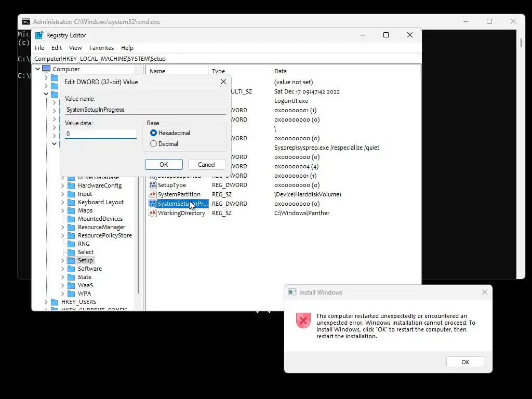Click the registry address bar path

pos(227,59)
